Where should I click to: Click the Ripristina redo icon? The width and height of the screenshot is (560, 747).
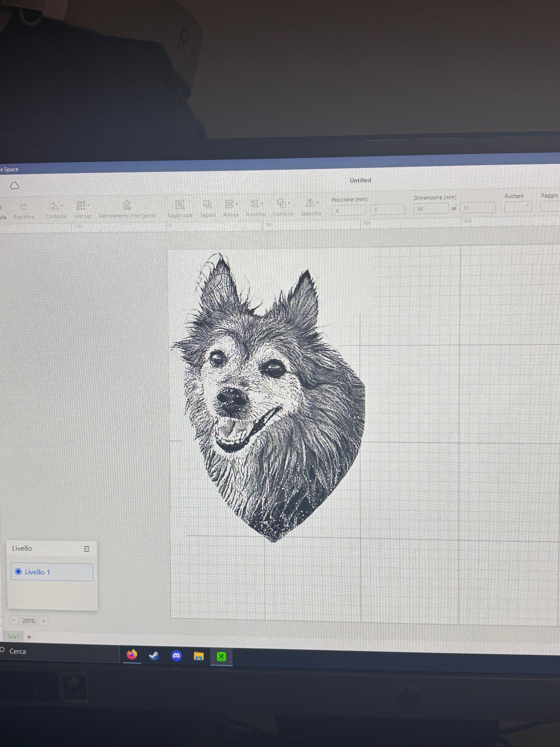(x=23, y=207)
